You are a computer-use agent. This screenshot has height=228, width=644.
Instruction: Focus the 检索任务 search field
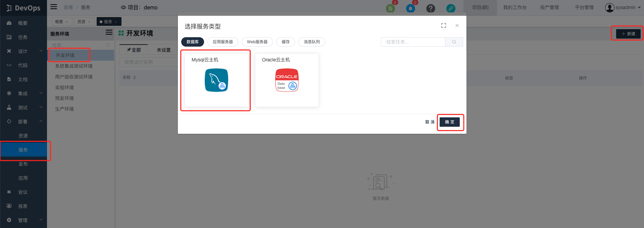pos(413,42)
